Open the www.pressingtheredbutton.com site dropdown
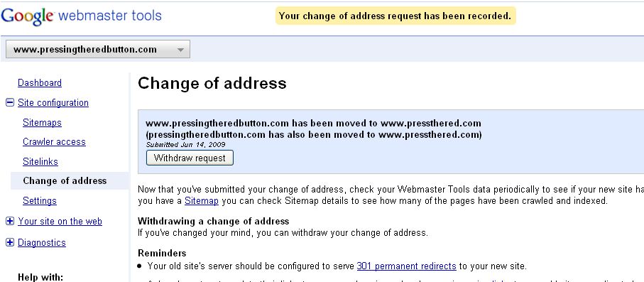The height and width of the screenshot is (282, 644). [x=98, y=49]
